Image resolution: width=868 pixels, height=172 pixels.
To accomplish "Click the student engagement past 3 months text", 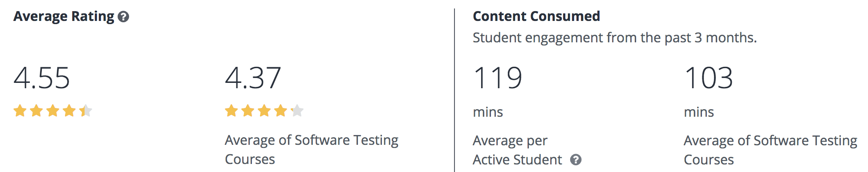I will (615, 38).
